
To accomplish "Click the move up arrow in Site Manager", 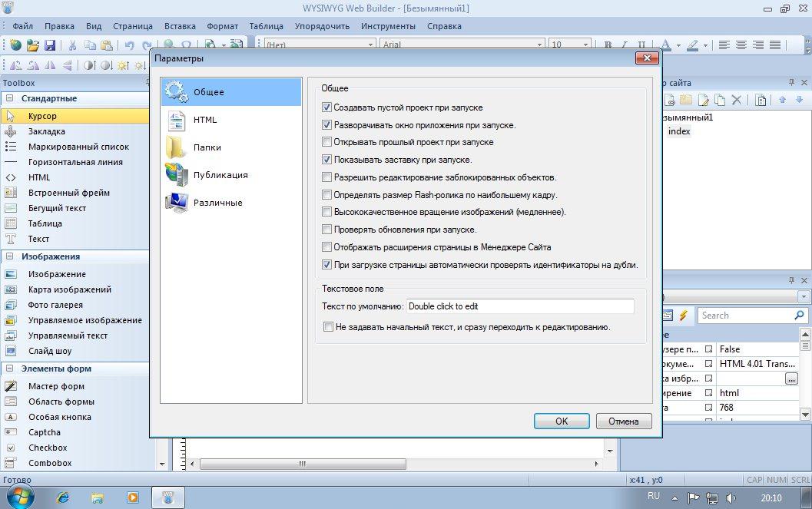I will (783, 99).
